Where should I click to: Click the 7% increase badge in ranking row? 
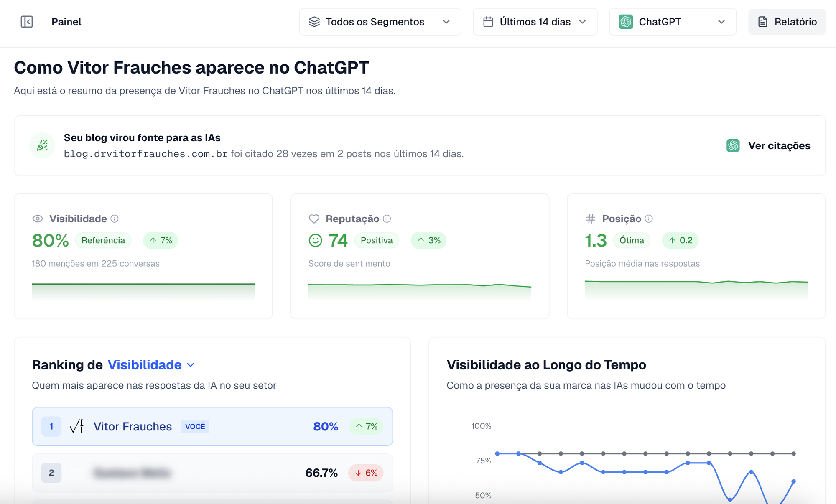coord(366,426)
